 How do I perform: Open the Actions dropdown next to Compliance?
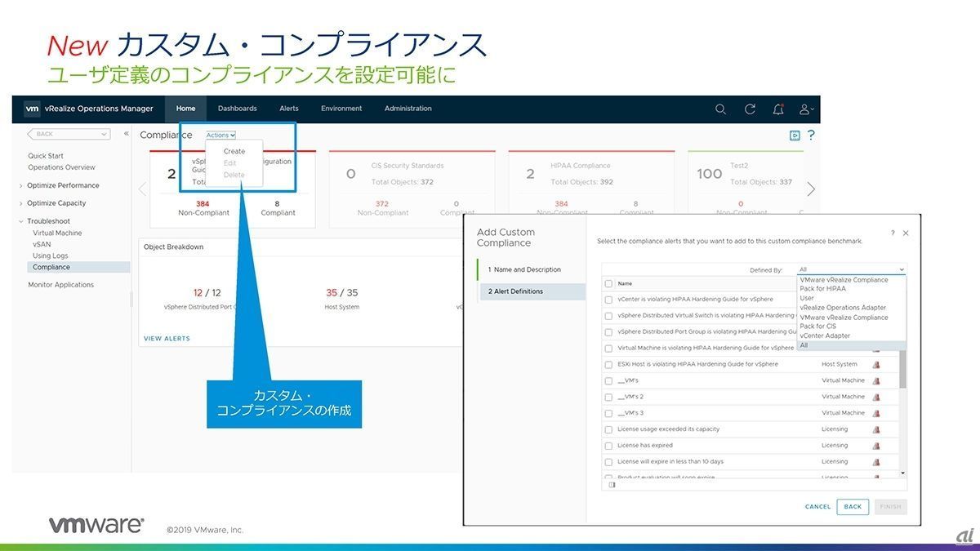220,136
